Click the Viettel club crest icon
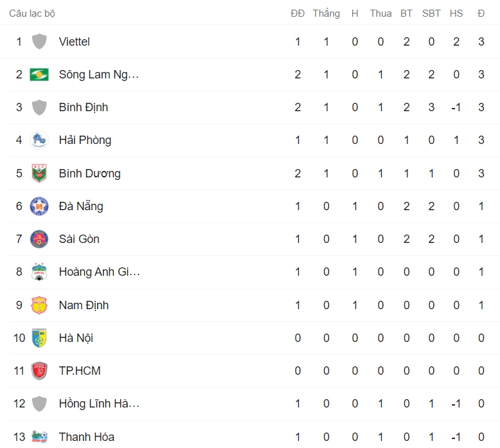 pos(39,42)
